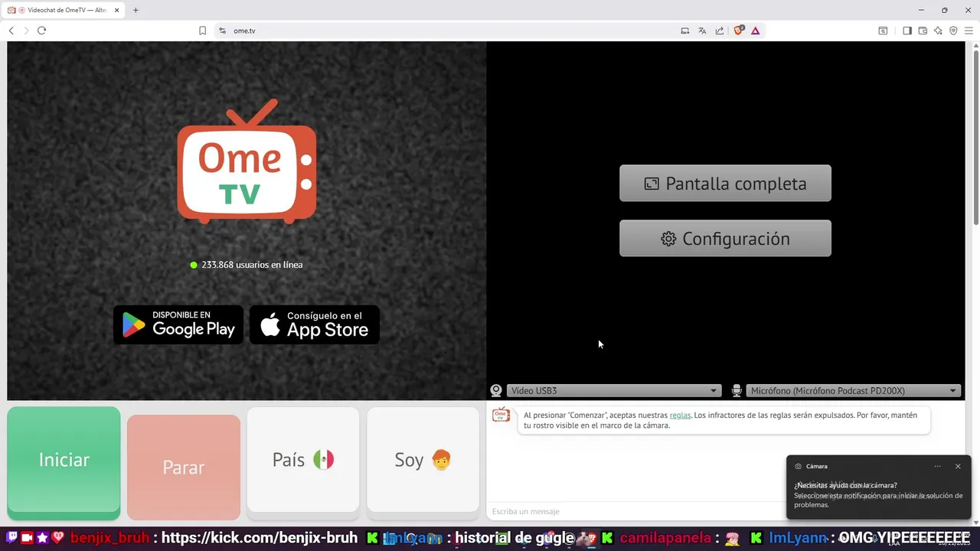Open the Brave Wallet icon
980x551 pixels.
[x=923, y=31]
